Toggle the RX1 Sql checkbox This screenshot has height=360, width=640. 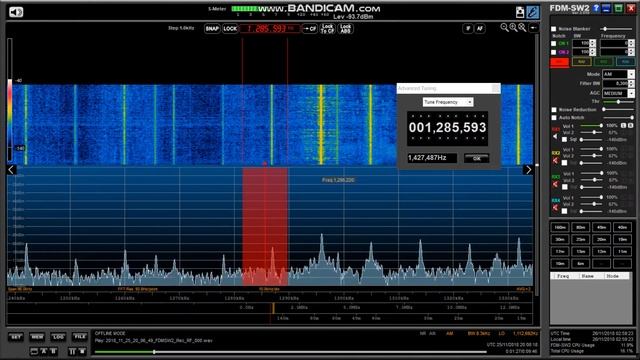[564, 140]
